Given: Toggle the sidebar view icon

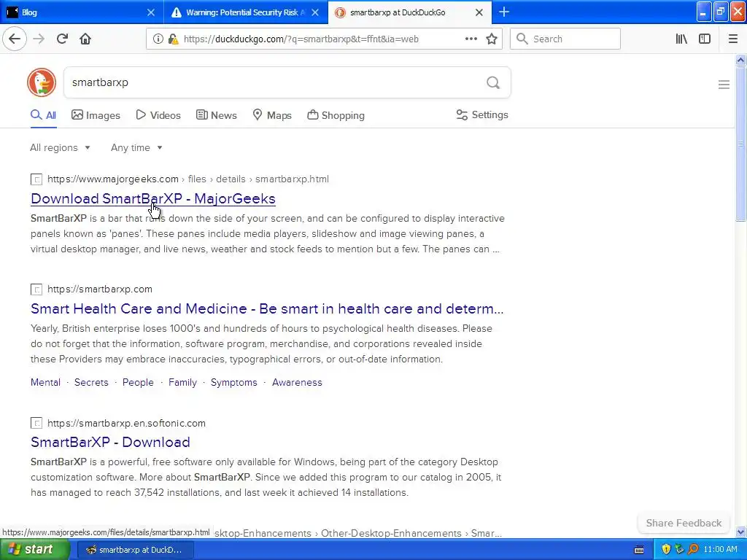Looking at the screenshot, I should [x=705, y=39].
